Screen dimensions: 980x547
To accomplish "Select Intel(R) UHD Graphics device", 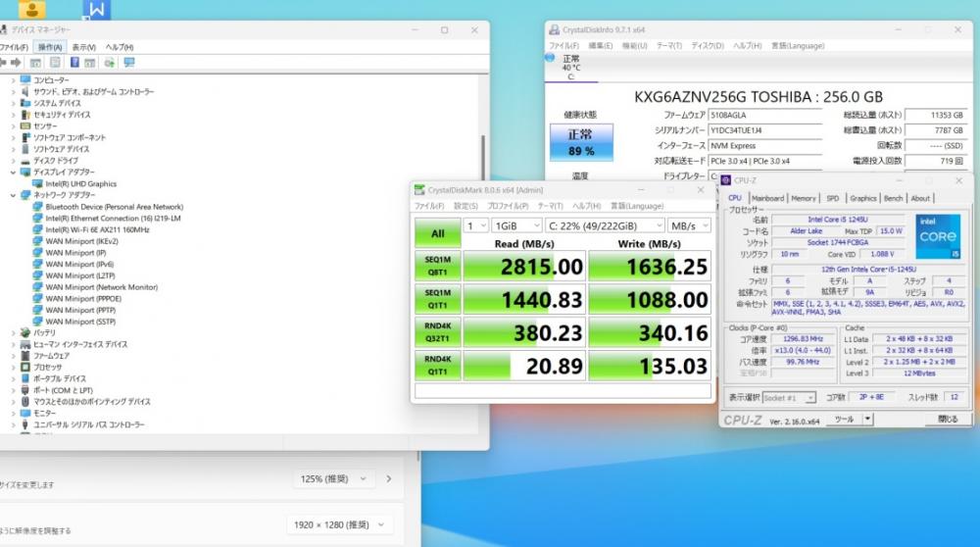I will click(x=80, y=183).
